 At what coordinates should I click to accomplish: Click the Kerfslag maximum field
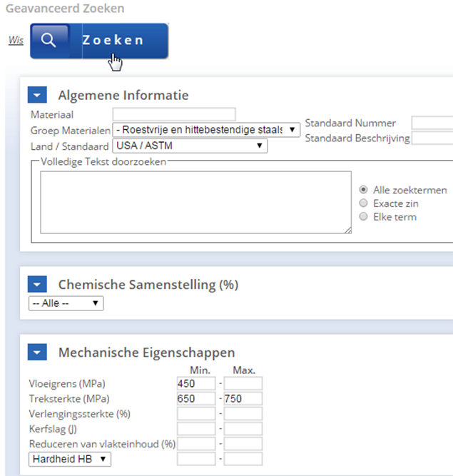[243, 429]
